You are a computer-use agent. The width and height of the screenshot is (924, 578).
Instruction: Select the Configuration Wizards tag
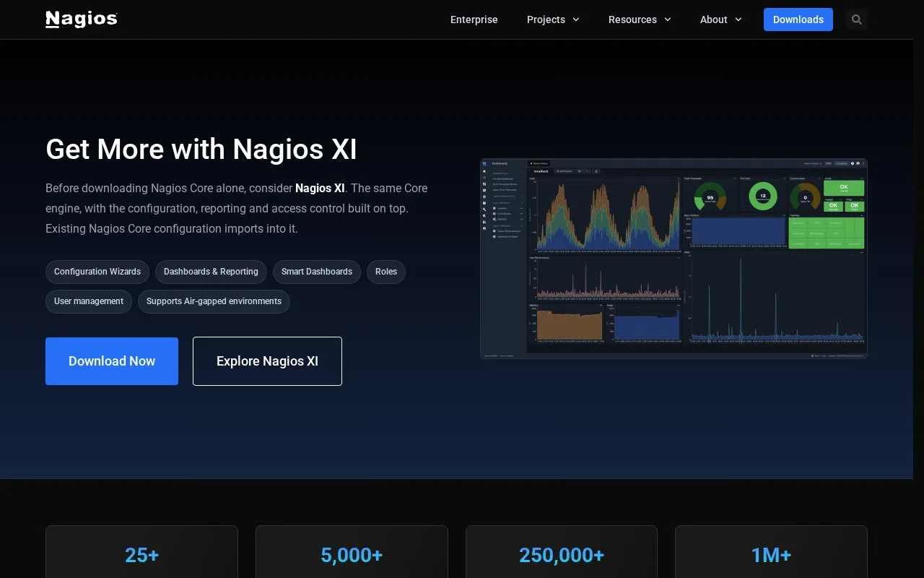(x=97, y=272)
